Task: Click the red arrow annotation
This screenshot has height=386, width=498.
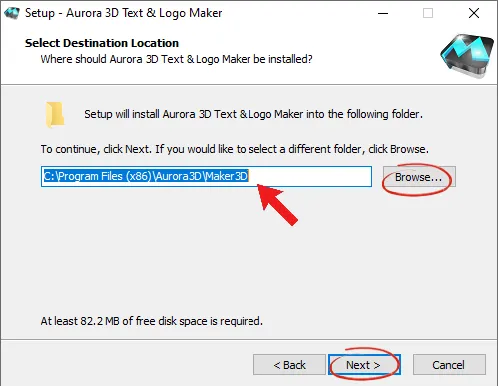Action: click(278, 205)
